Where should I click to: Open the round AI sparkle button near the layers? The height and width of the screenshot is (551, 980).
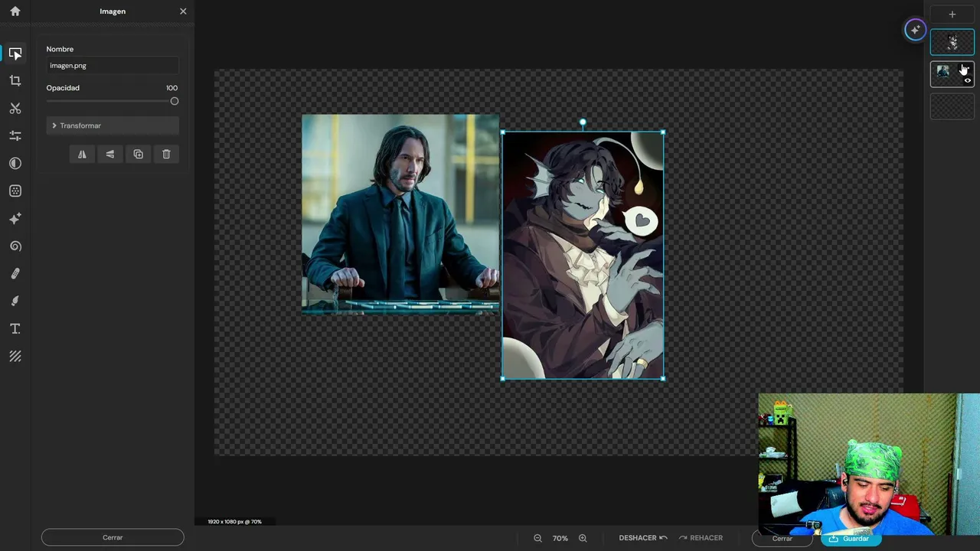915,30
